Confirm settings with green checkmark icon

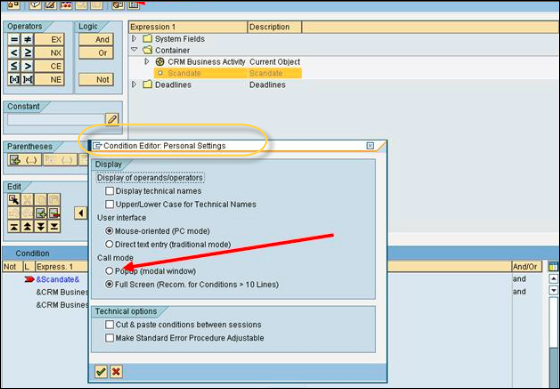coord(101,372)
